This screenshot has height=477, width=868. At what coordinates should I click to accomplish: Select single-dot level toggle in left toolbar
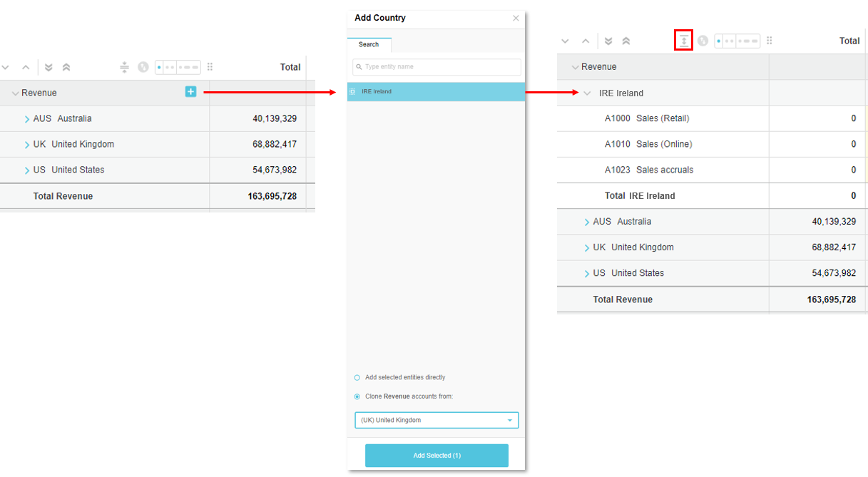(x=159, y=68)
